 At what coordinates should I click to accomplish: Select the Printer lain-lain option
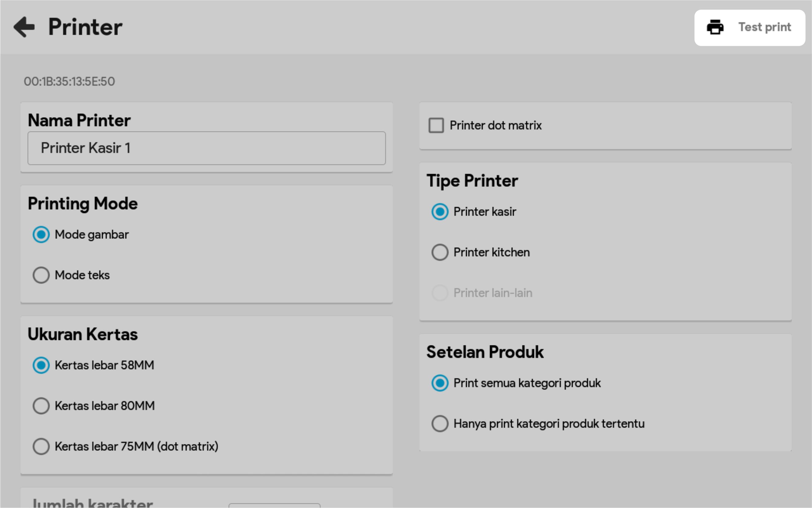pyautogui.click(x=440, y=293)
